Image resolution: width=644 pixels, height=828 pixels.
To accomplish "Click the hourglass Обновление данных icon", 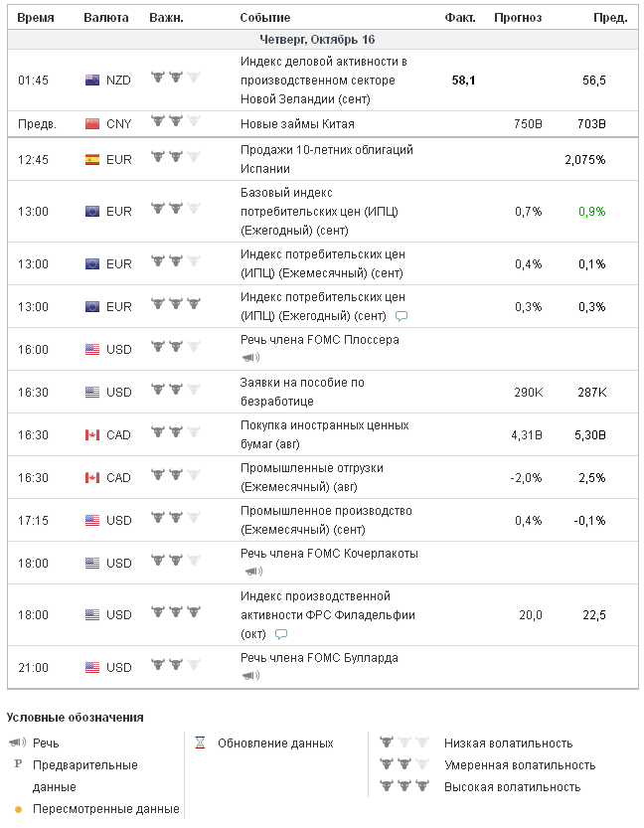I will tap(200, 744).
